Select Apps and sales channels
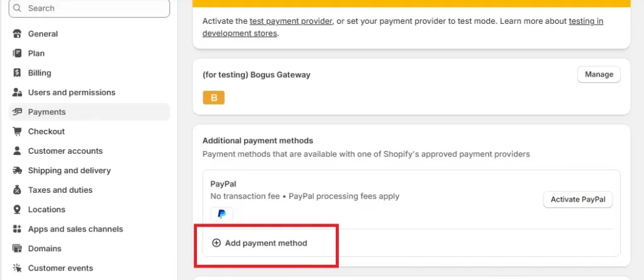The width and height of the screenshot is (644, 280). click(x=75, y=229)
